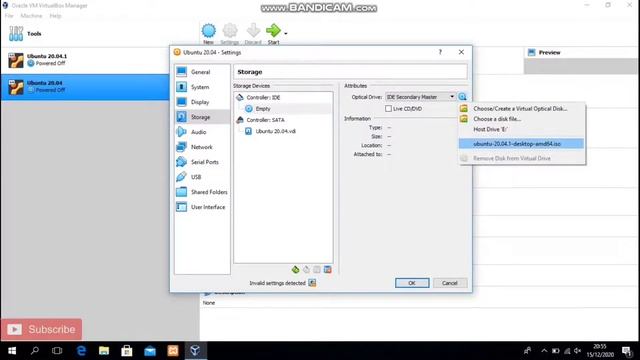Open the Storage settings category
Viewport: 640px width, 360px height.
tap(202, 117)
